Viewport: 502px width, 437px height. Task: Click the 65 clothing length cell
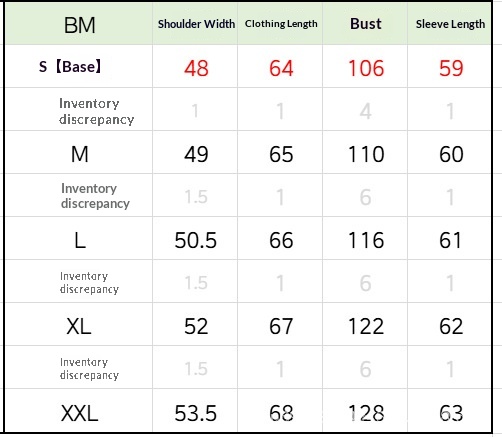coord(281,154)
